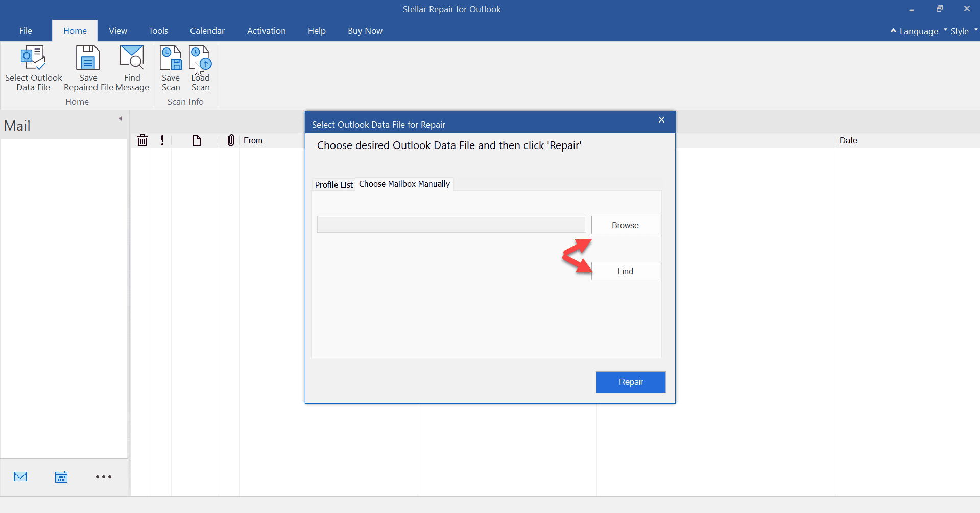The width and height of the screenshot is (980, 513).
Task: Switch to Mail view using envelope icon
Action: [x=20, y=476]
